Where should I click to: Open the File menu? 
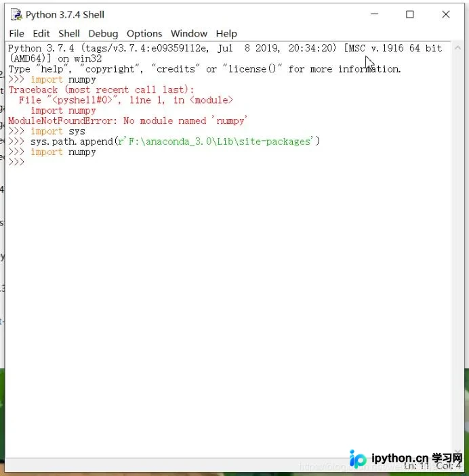16,33
